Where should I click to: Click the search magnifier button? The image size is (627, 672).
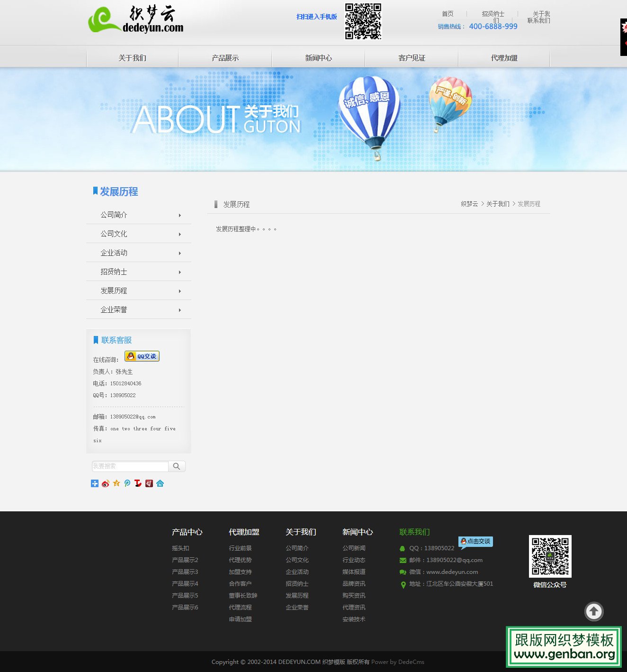click(x=177, y=466)
